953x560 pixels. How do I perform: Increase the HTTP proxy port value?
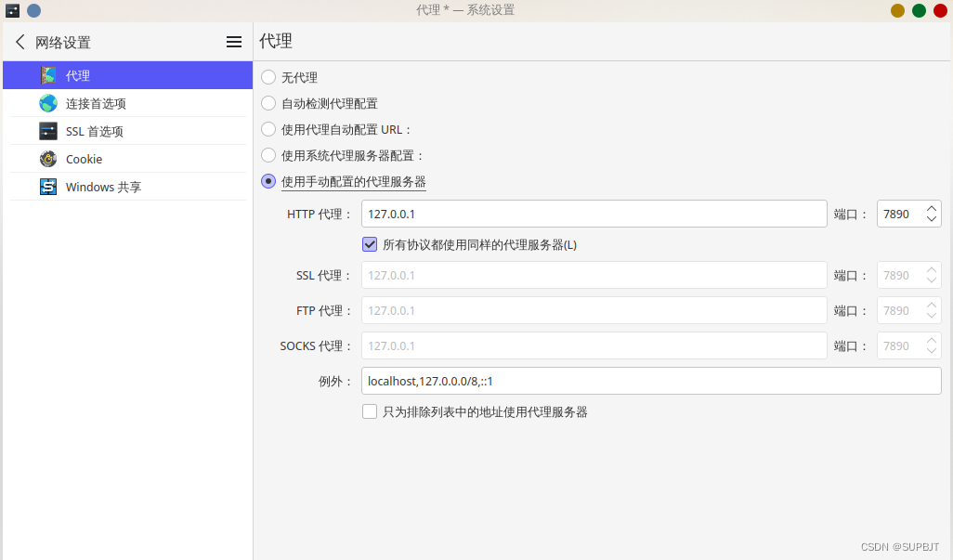pyautogui.click(x=931, y=208)
